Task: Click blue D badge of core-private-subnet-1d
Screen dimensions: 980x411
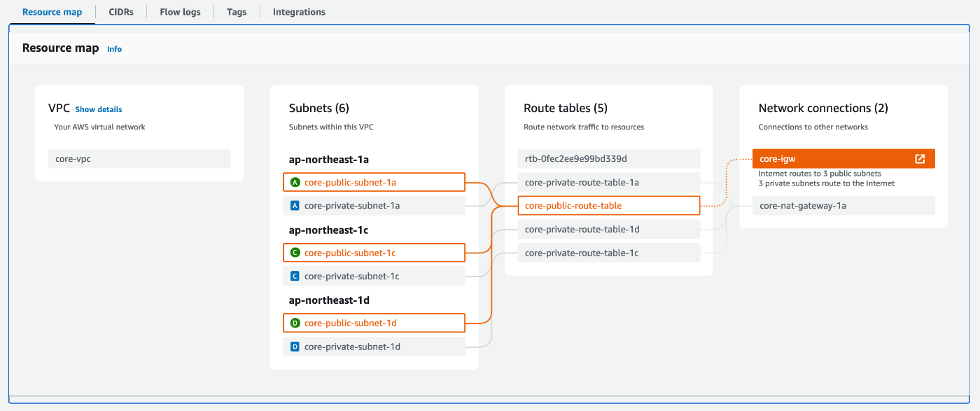Action: coord(295,347)
